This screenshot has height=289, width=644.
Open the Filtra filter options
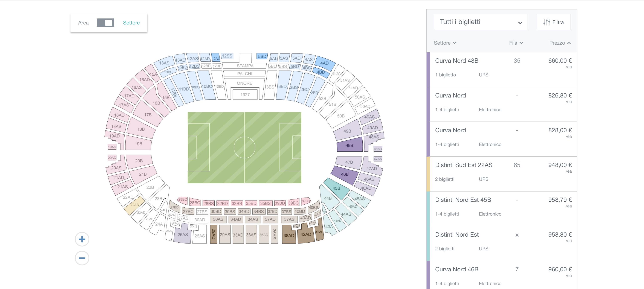(x=554, y=22)
